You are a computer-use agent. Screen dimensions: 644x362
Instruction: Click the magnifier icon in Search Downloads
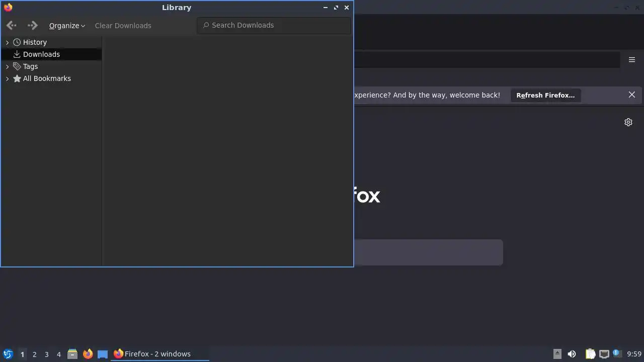(206, 25)
